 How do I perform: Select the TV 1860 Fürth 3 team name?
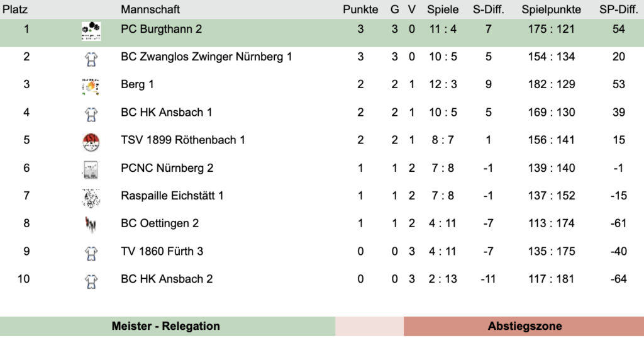pos(162,251)
